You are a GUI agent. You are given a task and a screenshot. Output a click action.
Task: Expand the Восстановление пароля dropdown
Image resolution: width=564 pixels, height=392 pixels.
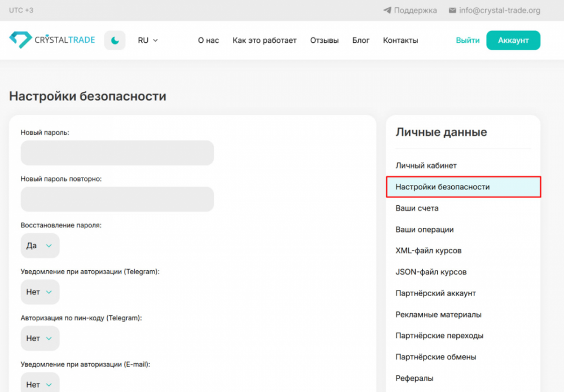coord(40,246)
